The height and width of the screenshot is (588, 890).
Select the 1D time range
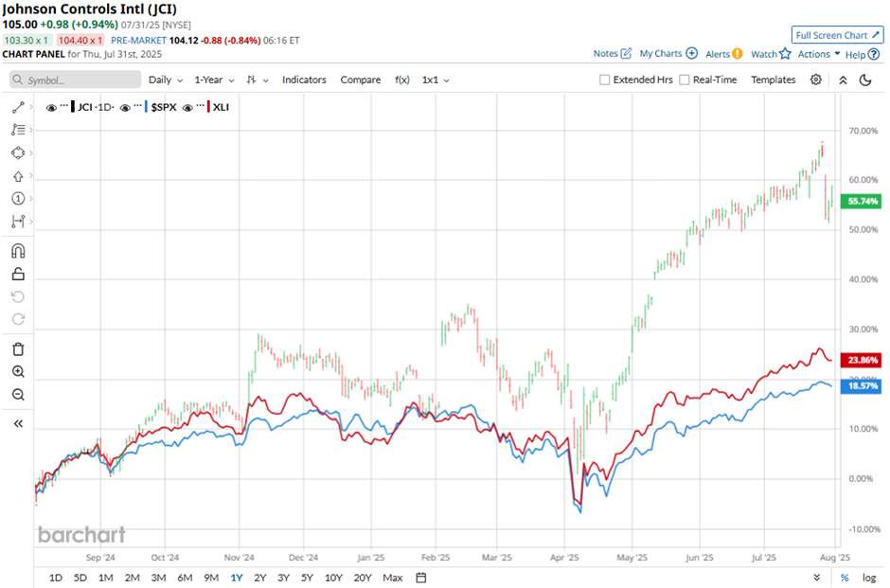(56, 578)
